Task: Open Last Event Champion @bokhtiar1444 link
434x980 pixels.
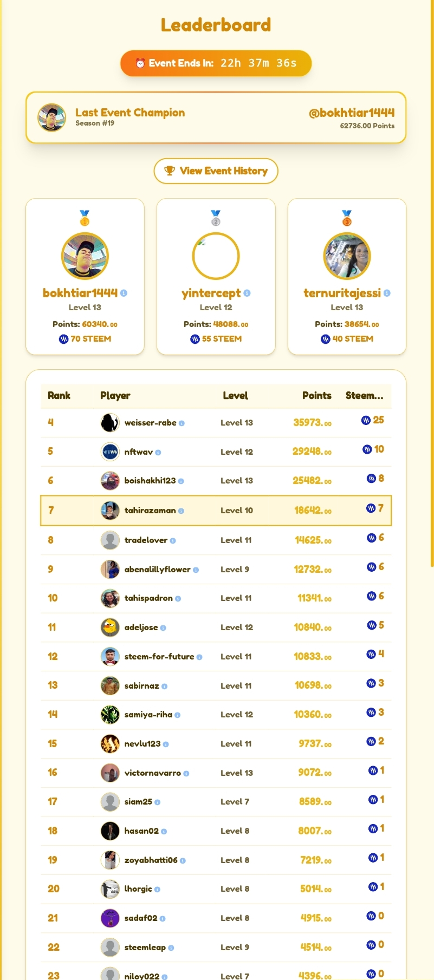Action: 352,113
